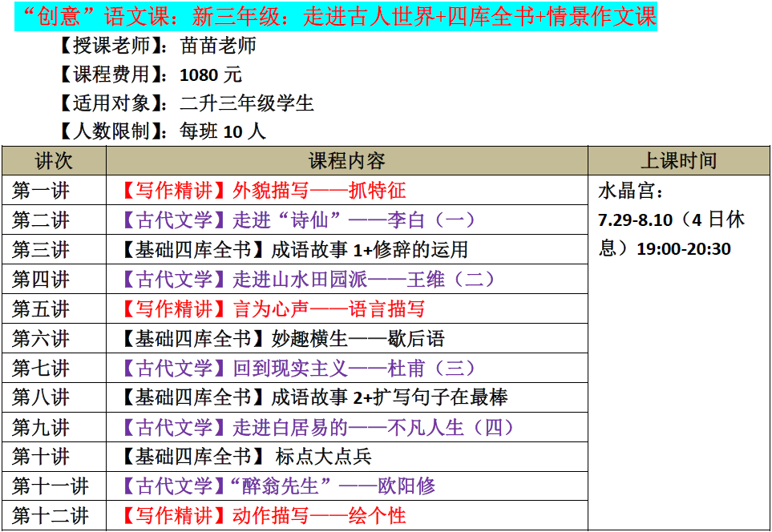Viewport: 772px width, 532px height.
Task: Click lesson five 言为心声——语言描写
Action: (x=273, y=309)
